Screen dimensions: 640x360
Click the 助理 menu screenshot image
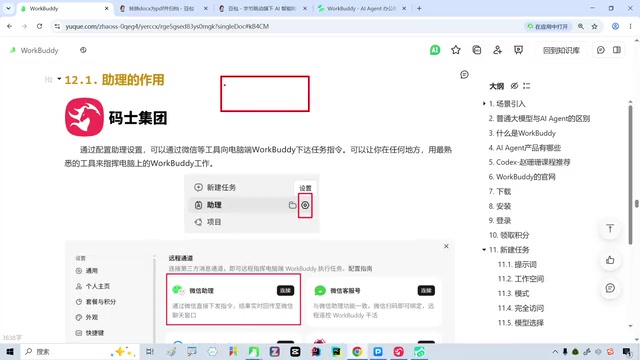[251, 203]
